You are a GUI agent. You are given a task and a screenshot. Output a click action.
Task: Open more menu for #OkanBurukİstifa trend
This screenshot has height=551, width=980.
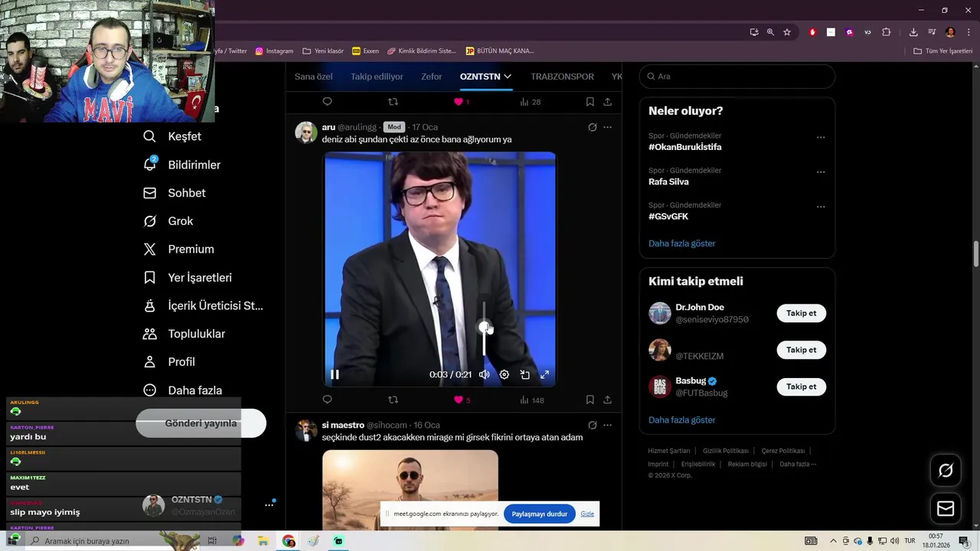click(821, 138)
